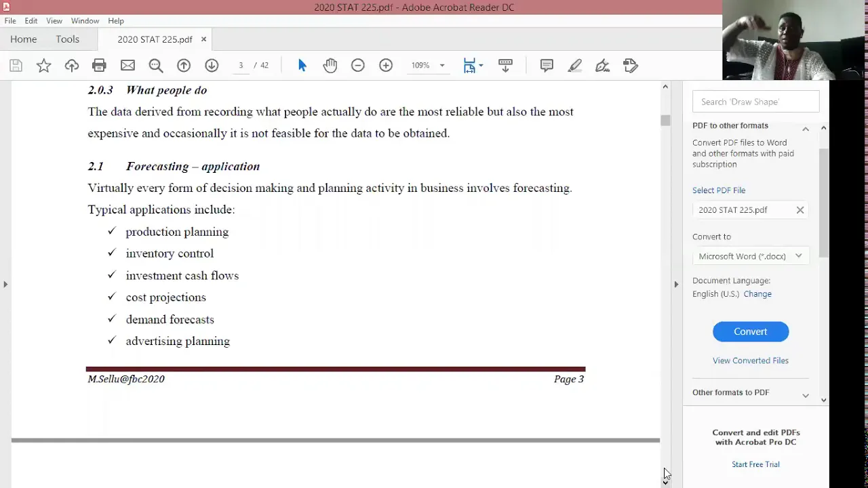Click the tools pane scrollbar thumb
The height and width of the screenshot is (488, 868).
[824, 203]
